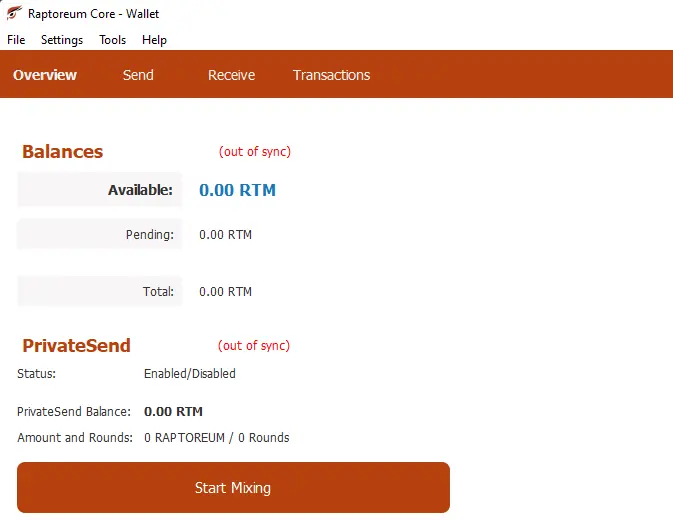
Task: Click the Amount and Rounds: label
Action: (x=75, y=438)
